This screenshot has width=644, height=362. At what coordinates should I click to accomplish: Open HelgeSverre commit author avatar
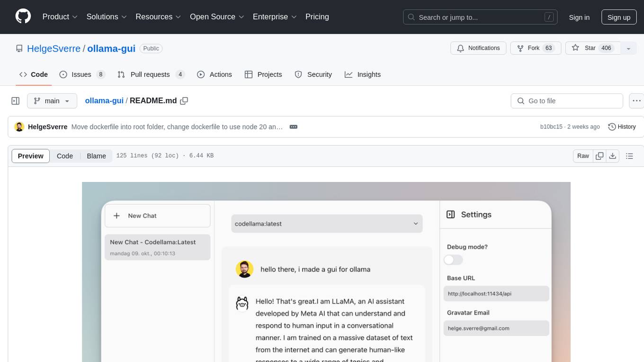click(19, 127)
